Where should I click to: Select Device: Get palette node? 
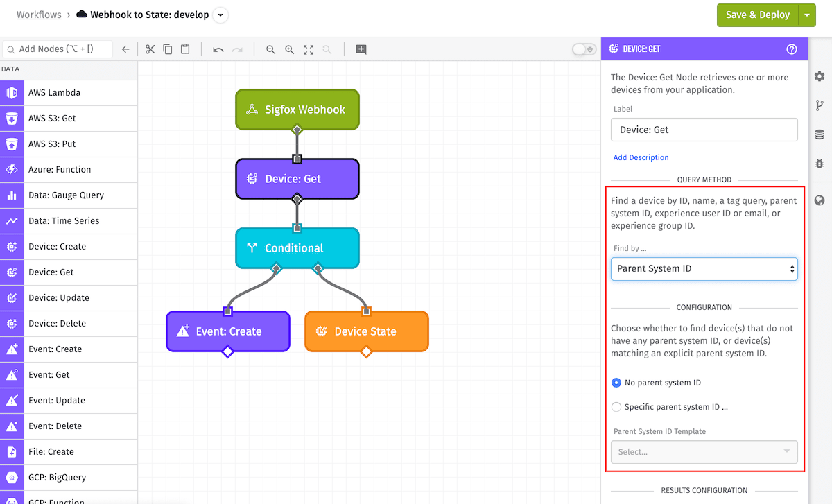pos(69,272)
